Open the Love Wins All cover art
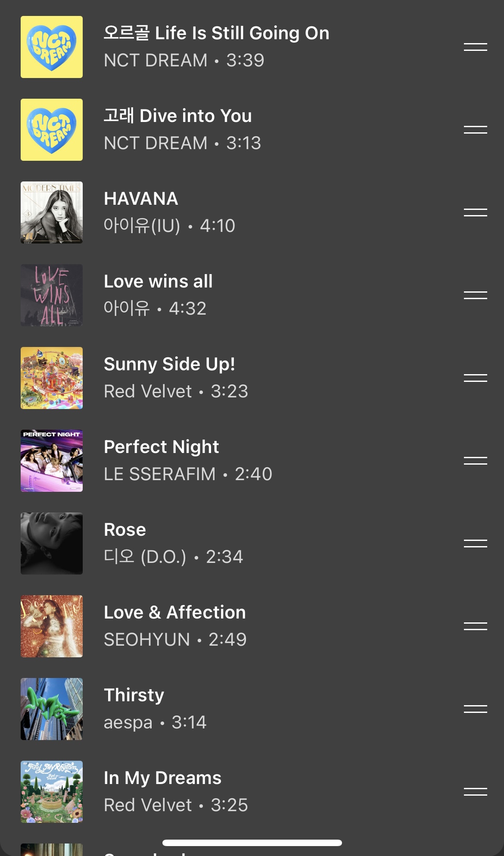The image size is (504, 856). [52, 295]
